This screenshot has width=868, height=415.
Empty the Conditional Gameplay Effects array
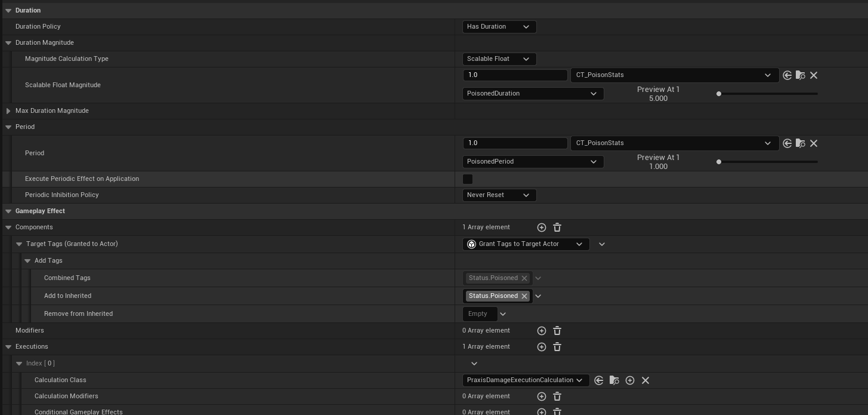pos(557,412)
